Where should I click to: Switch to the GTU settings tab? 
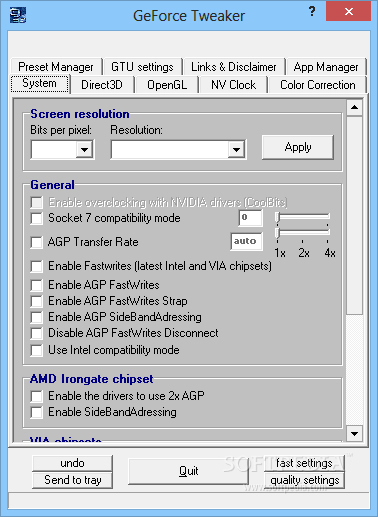(142, 67)
